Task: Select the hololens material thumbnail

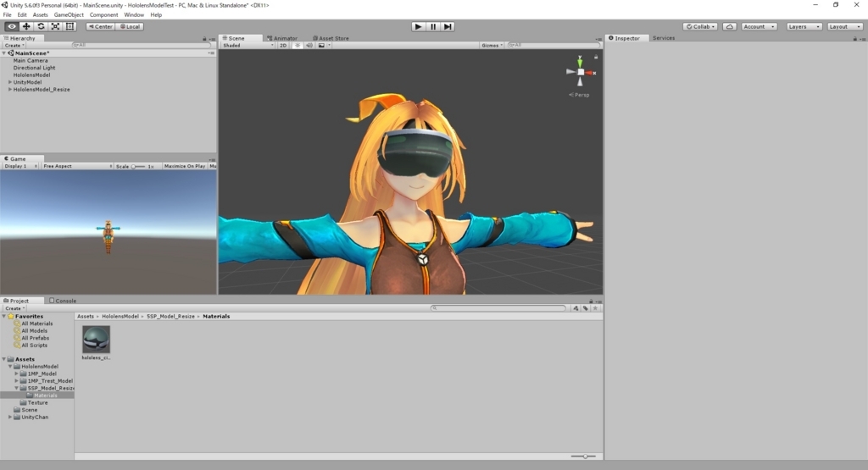Action: 97,339
